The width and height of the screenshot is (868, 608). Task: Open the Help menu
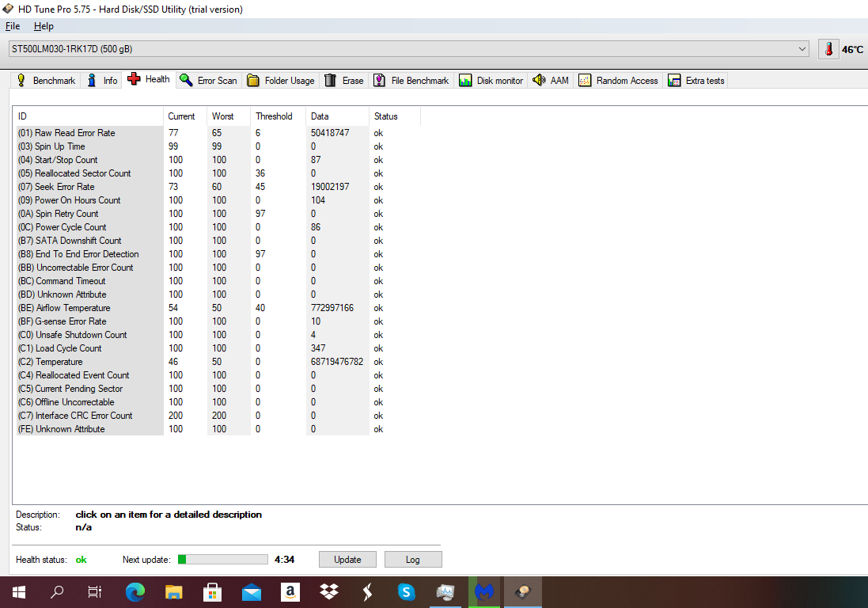[x=44, y=26]
